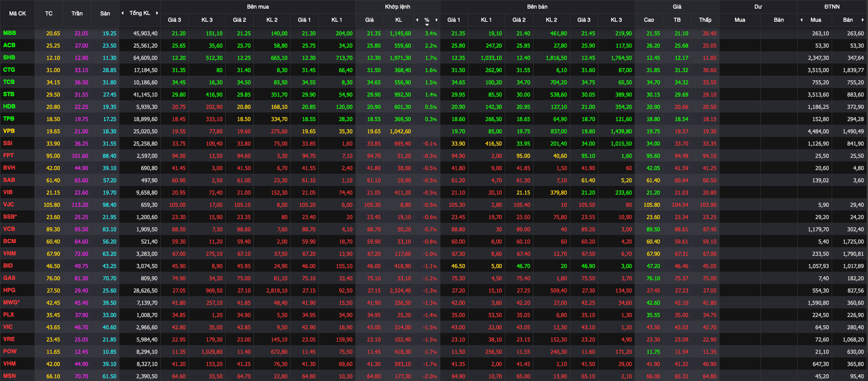Open HDB stock symbol
The width and height of the screenshot is (868, 381).
(x=9, y=107)
